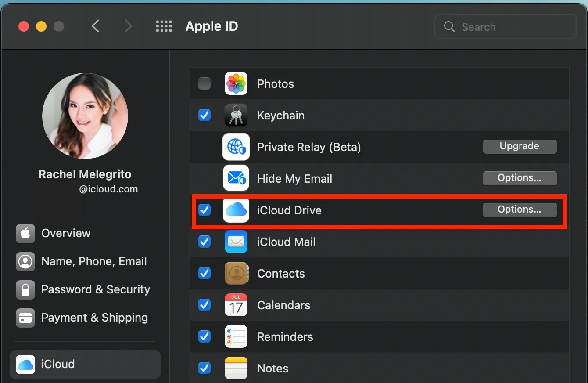Switch to Password & Security settings
The width and height of the screenshot is (588, 383).
tap(95, 289)
